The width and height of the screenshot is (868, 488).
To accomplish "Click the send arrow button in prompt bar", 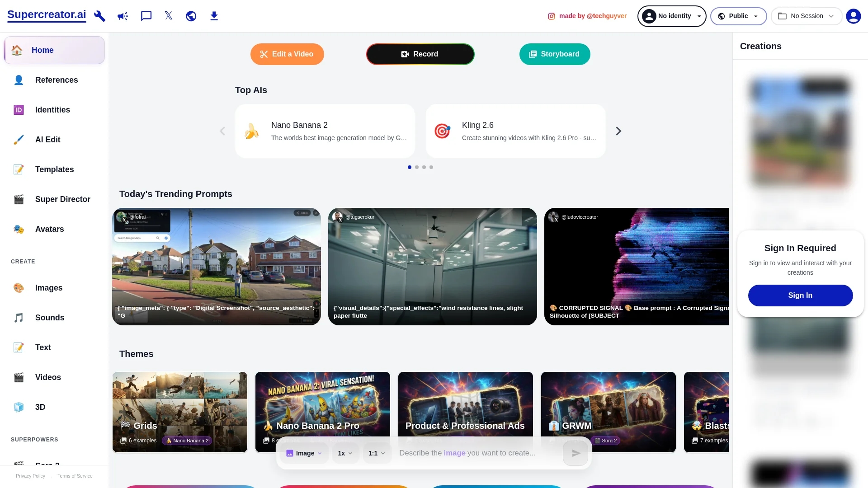I will [x=576, y=453].
